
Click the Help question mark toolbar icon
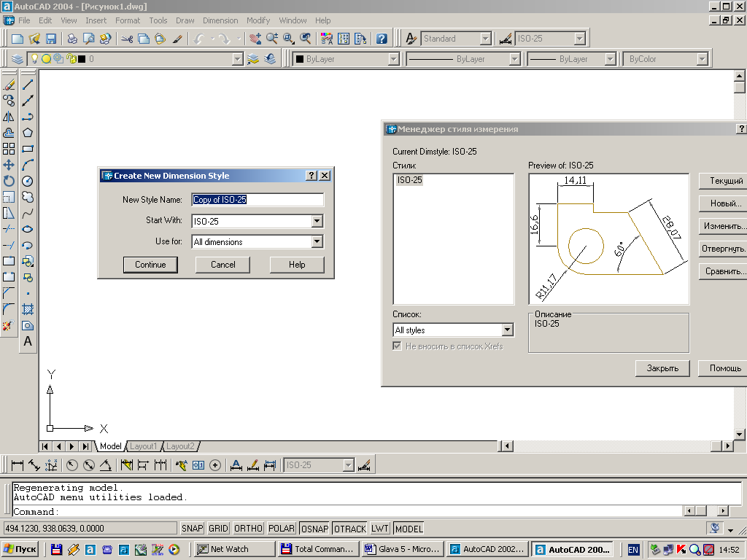(382, 39)
